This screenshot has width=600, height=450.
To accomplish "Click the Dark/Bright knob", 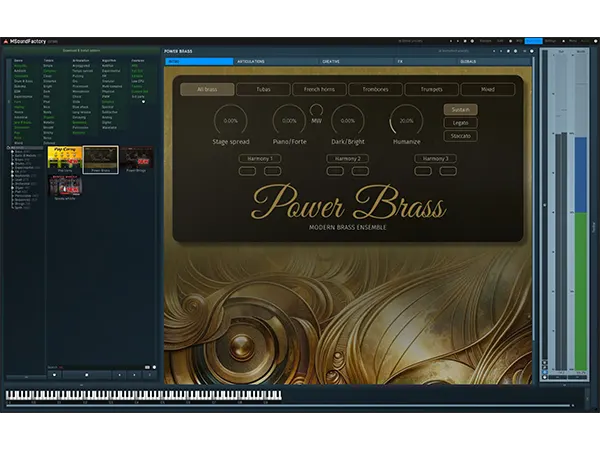I will [348, 121].
